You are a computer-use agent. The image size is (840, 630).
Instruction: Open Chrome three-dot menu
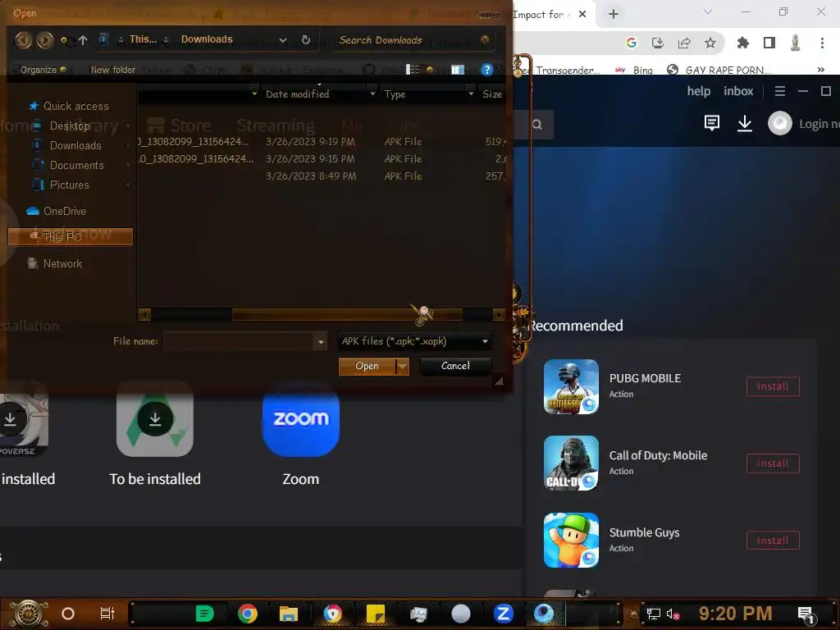point(822,43)
